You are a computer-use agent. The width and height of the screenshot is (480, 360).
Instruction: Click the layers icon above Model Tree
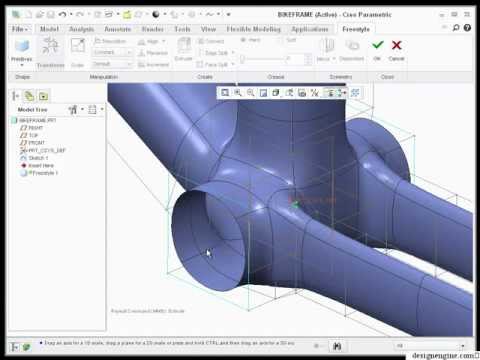29,96
